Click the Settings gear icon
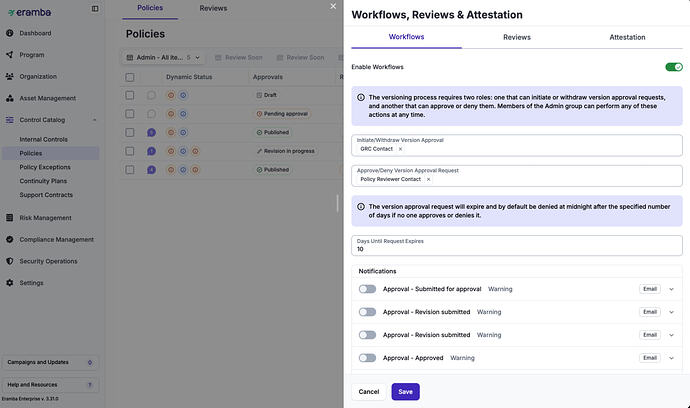Screen dimensions: 690x408 tap(10, 283)
